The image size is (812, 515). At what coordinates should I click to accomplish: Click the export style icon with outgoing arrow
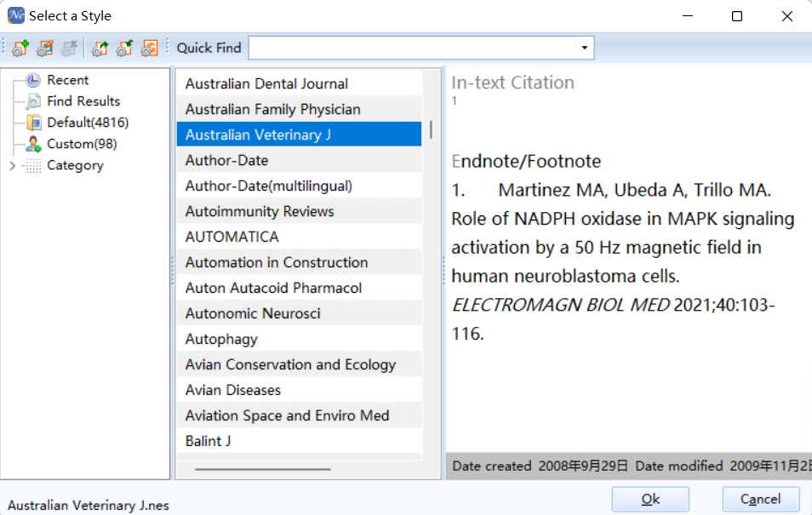point(100,48)
